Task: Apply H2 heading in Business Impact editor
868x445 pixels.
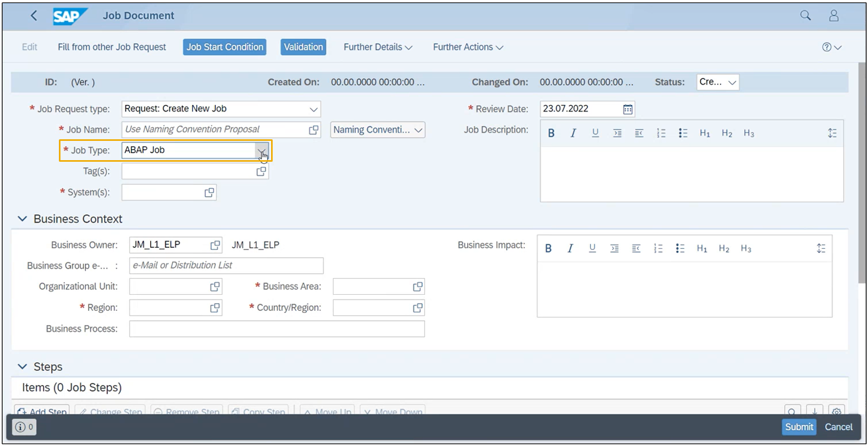Action: pos(724,248)
